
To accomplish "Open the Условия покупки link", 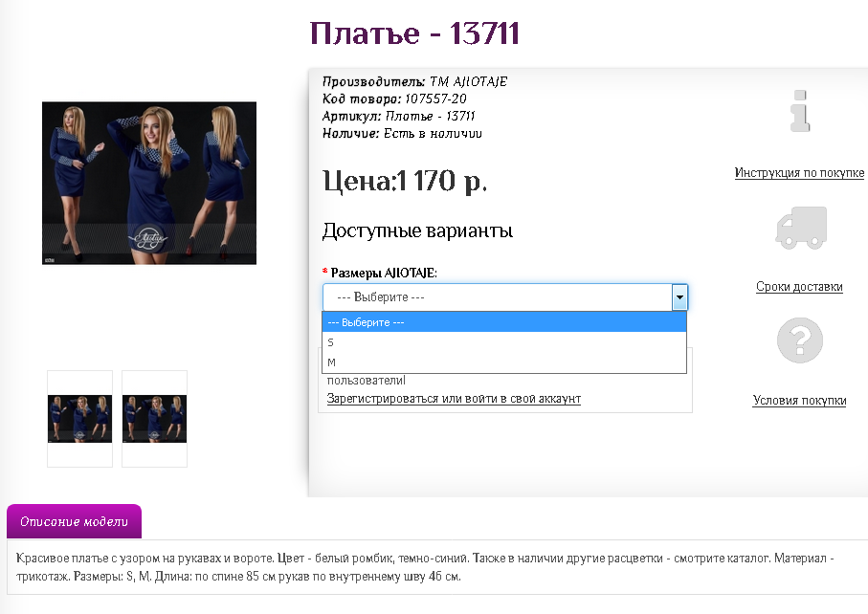I will tap(799, 401).
